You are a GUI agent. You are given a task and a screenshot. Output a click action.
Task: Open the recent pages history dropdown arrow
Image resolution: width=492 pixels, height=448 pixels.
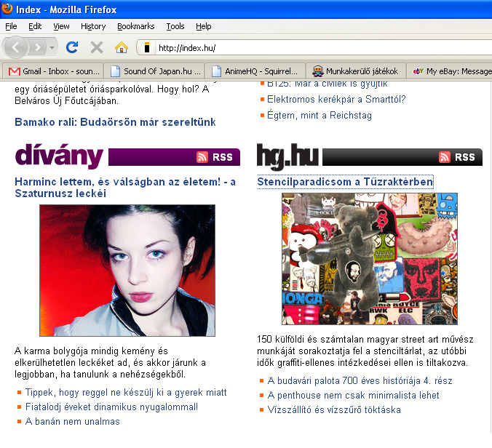[52, 47]
